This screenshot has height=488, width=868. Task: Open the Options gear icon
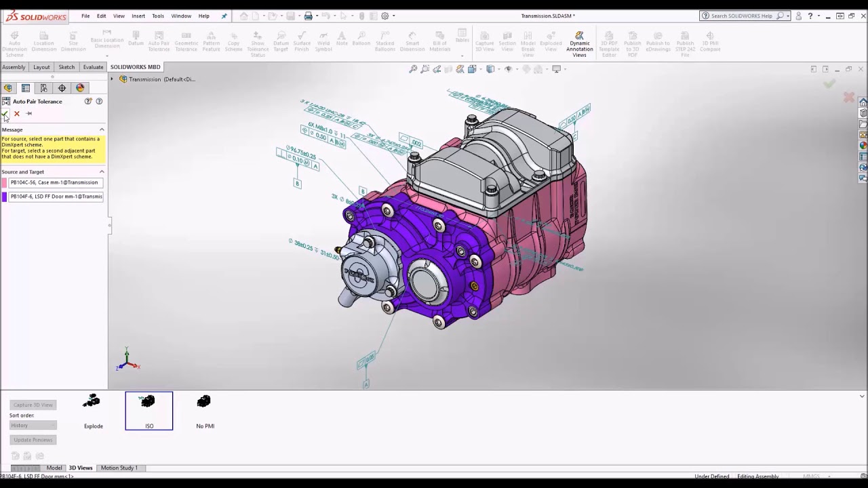point(385,16)
